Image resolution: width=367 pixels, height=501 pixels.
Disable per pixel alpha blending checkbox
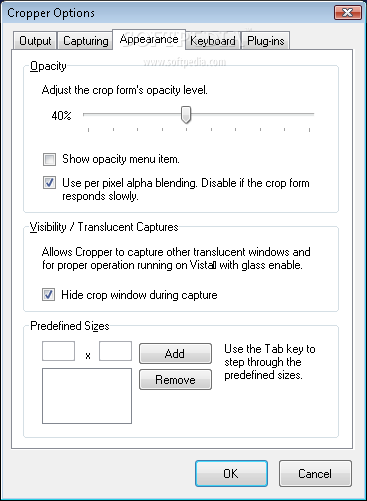coord(49,183)
